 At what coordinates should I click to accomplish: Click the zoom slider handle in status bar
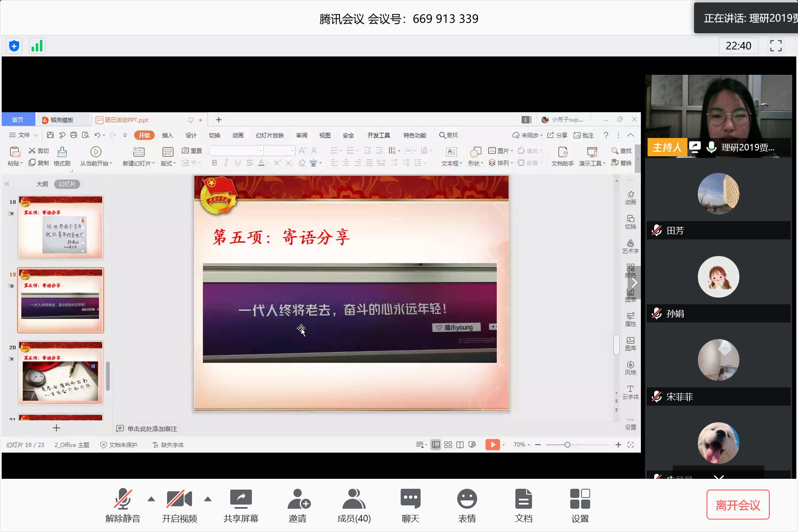pyautogui.click(x=567, y=445)
